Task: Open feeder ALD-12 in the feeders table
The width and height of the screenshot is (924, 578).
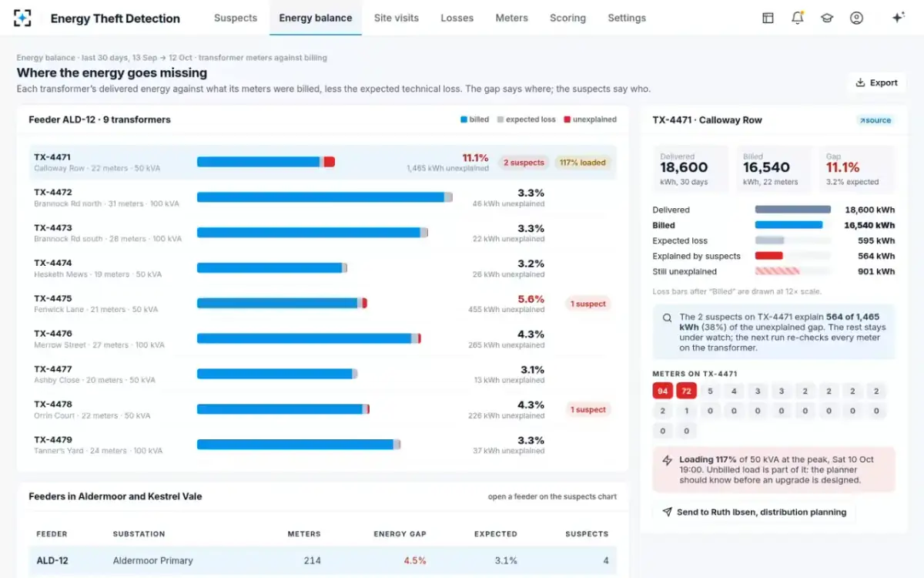Action: click(x=323, y=560)
